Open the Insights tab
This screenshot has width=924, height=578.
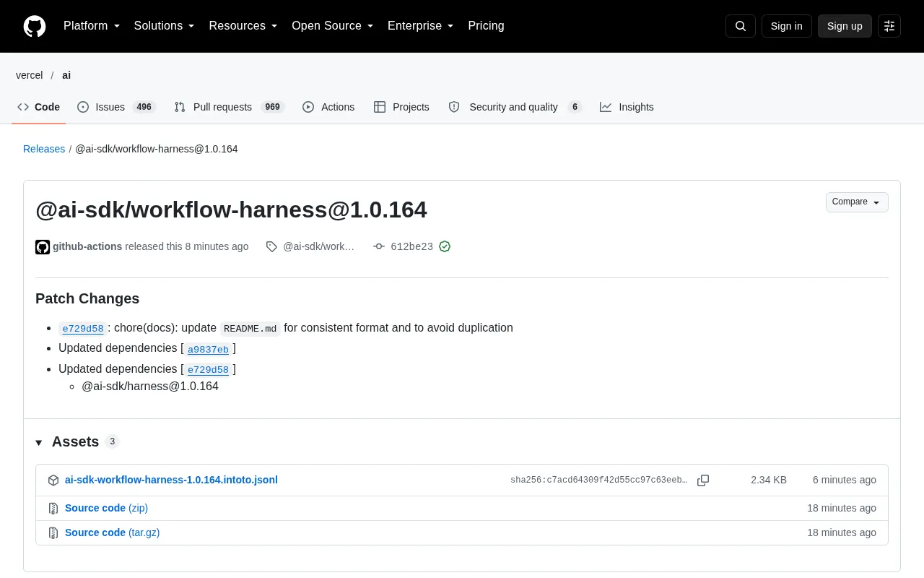[627, 107]
